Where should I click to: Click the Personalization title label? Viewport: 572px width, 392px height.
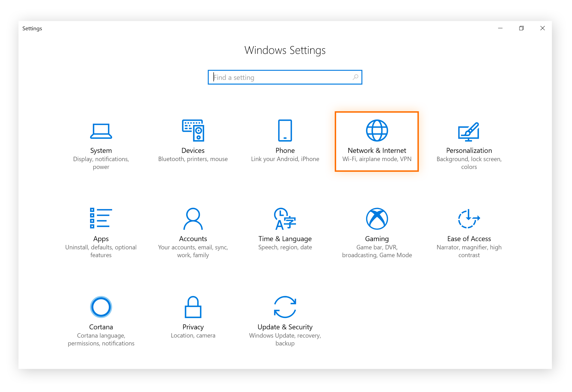[469, 151]
